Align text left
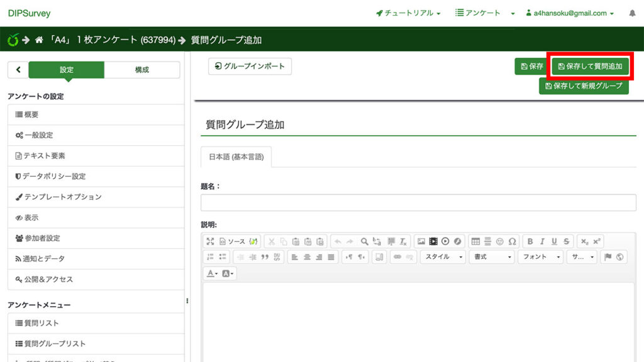This screenshot has width=644, height=362. coord(294,257)
